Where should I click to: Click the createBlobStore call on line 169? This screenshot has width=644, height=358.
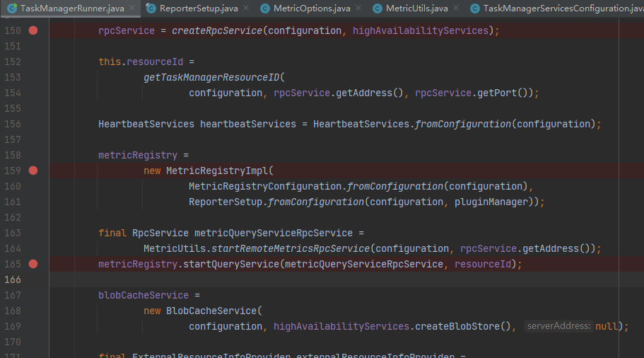pos(457,326)
